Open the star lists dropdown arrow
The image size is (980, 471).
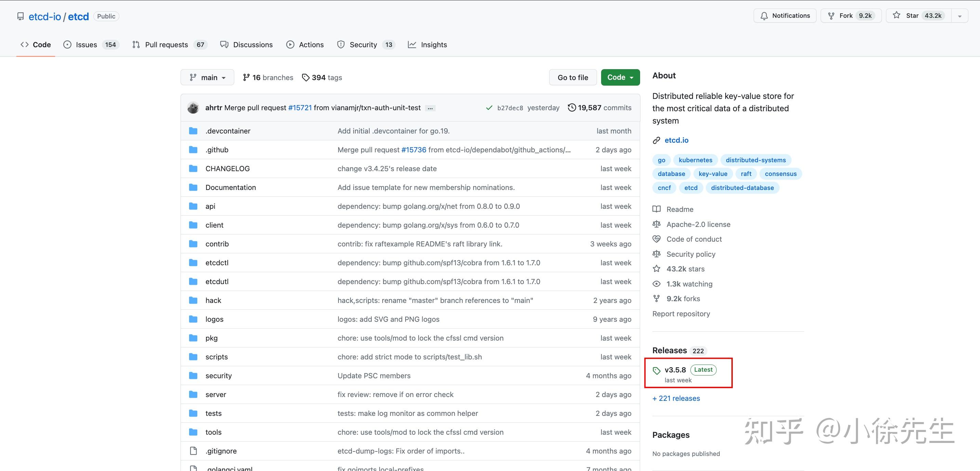pyautogui.click(x=959, y=16)
